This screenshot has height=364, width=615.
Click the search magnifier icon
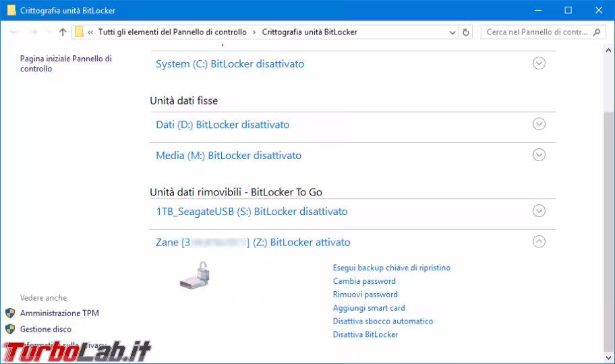[x=597, y=32]
